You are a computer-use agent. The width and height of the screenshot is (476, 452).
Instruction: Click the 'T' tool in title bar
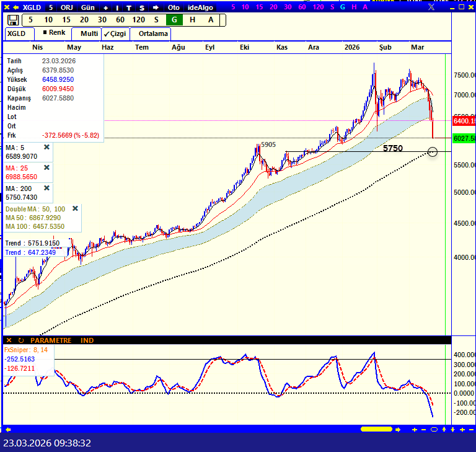[129, 7]
